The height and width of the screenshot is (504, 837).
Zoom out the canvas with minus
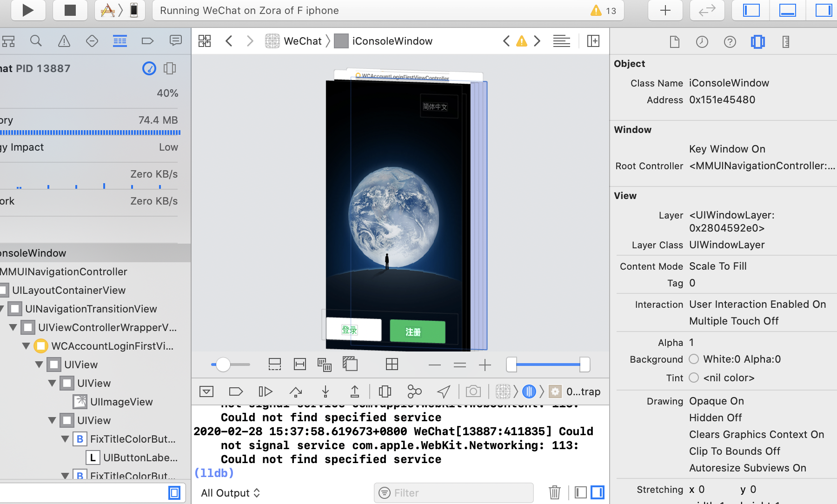coord(435,365)
